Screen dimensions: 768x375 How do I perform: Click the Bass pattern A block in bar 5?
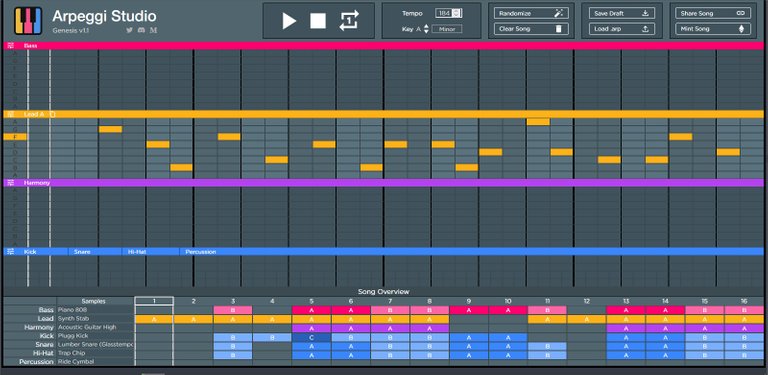[x=312, y=310]
